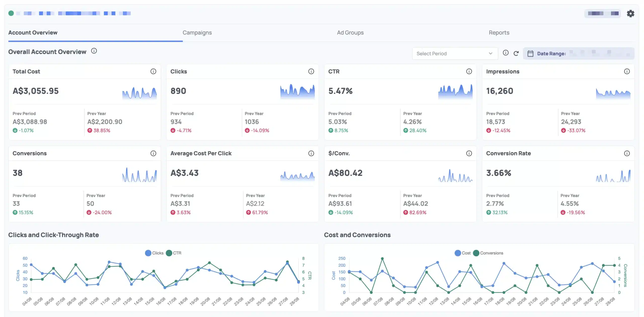Click the Select Period chevron arrow
The height and width of the screenshot is (317, 644).
[x=490, y=54]
